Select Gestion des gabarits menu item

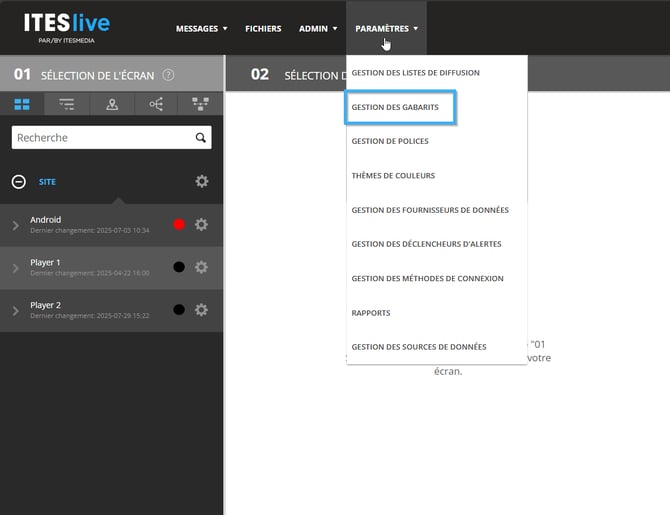[402, 107]
